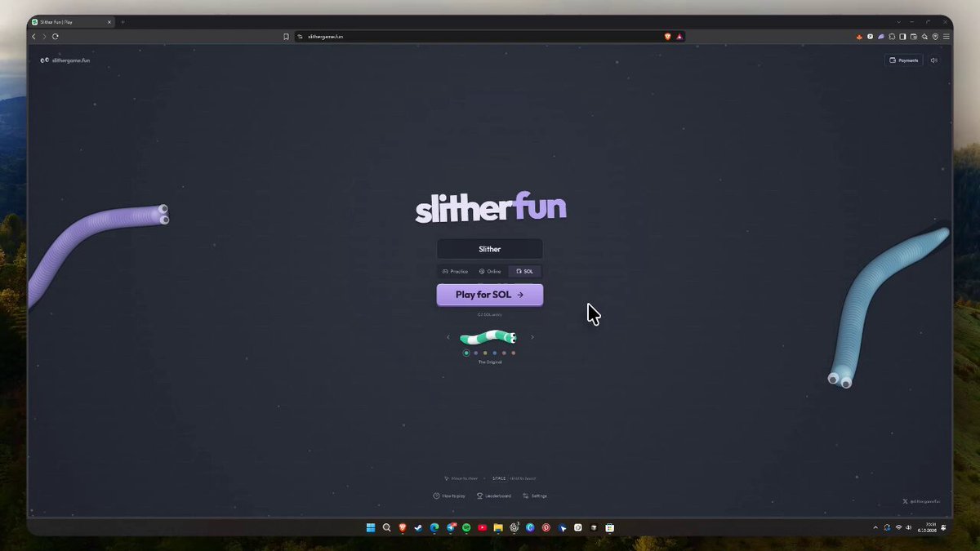Show the next snake skin
Image resolution: width=980 pixels, height=551 pixels.
(x=532, y=337)
